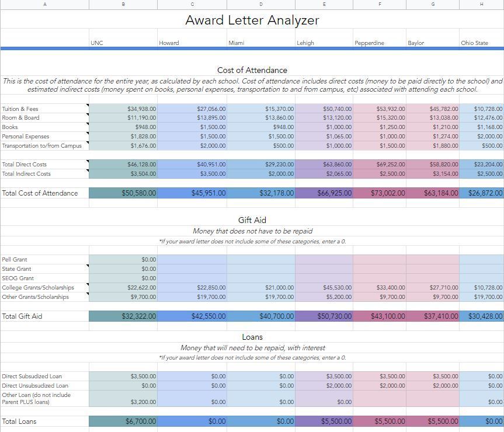Select UNC Tuition & Fees value $34,938.00
Screen dimensions: 504x432
[x=123, y=109]
